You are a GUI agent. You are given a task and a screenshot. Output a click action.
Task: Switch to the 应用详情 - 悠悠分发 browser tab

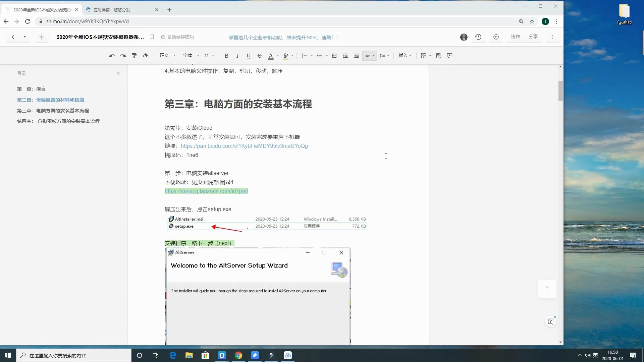tap(121, 10)
